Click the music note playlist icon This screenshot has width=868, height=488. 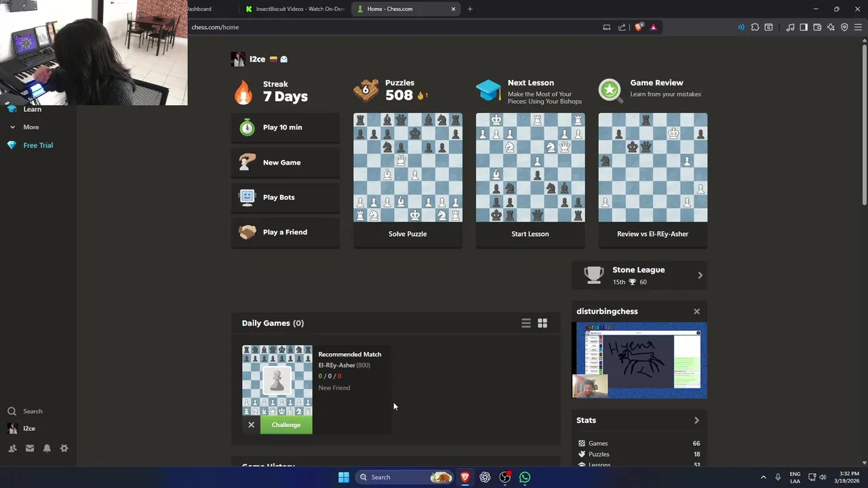790,27
